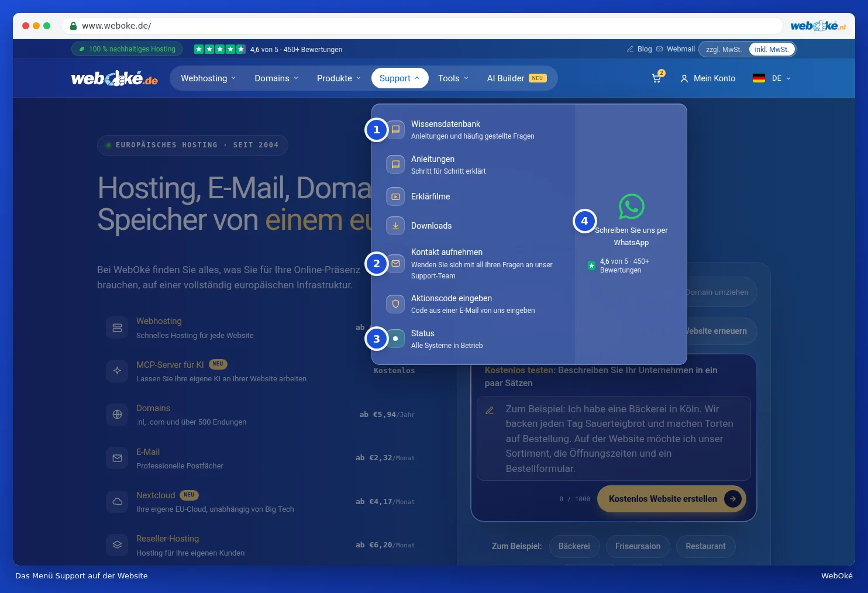Viewport: 868px width, 593px height.
Task: Select the zzgl. MwSt. price option
Action: (724, 50)
